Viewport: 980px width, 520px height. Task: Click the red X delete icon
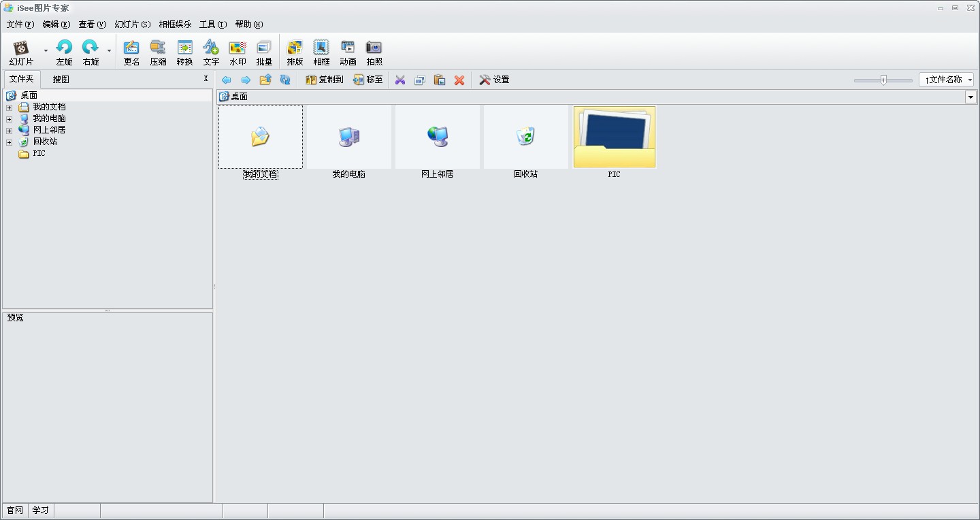click(459, 80)
